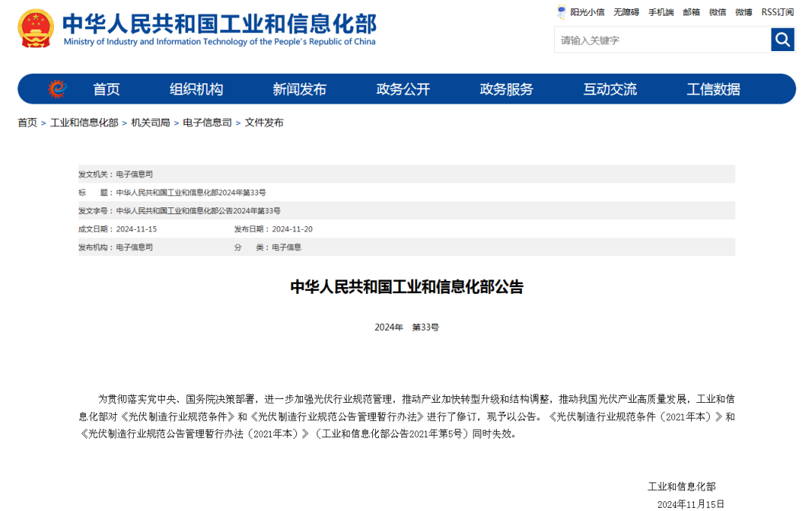The height and width of the screenshot is (511, 812).
Task: Enable 无障碍 accessibility mode
Action: tap(626, 11)
